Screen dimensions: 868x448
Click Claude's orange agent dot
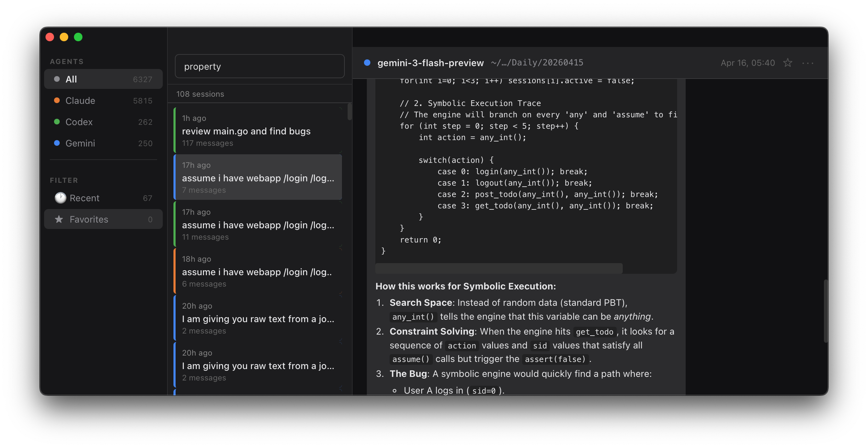click(57, 100)
